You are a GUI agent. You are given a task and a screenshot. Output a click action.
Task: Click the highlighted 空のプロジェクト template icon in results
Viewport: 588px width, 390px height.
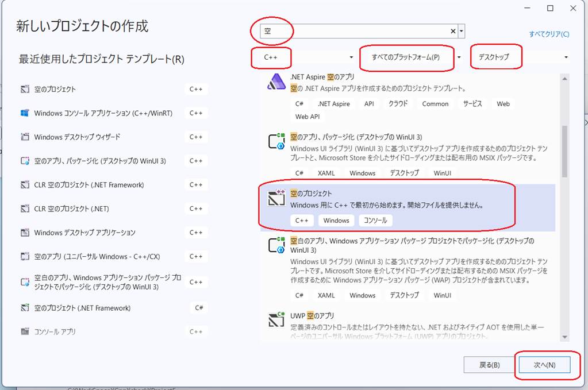[x=276, y=198]
